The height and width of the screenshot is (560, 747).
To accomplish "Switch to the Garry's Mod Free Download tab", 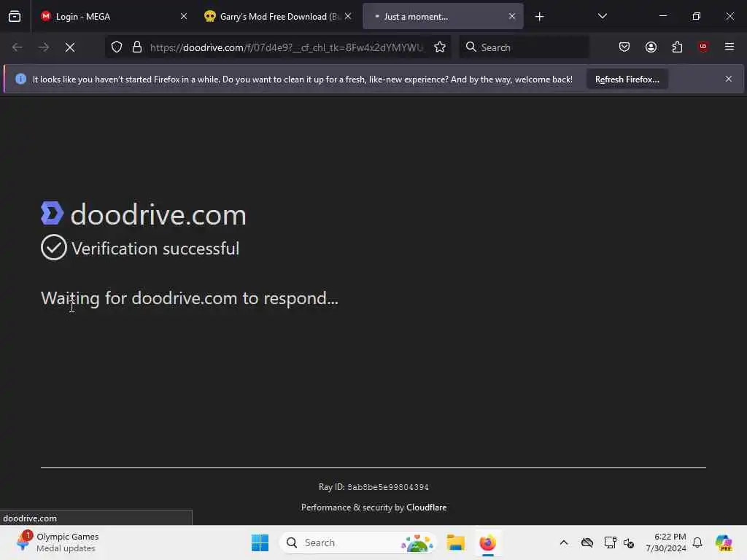I will click(x=278, y=16).
